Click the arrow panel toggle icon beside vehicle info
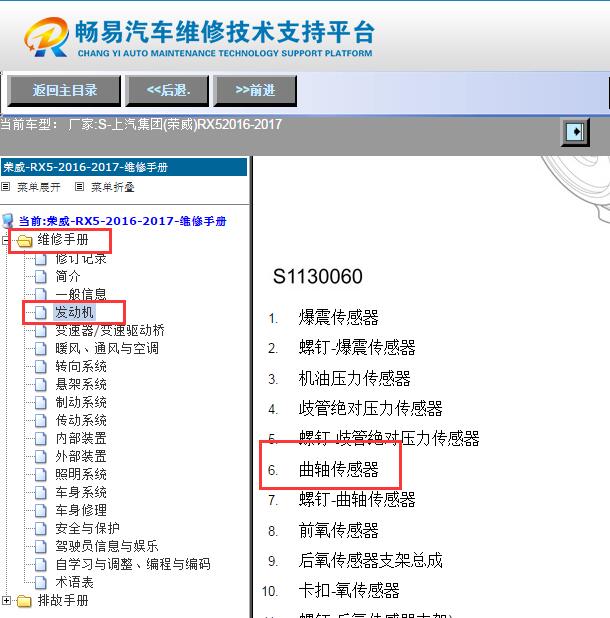This screenshot has height=618, width=610. coord(575,132)
